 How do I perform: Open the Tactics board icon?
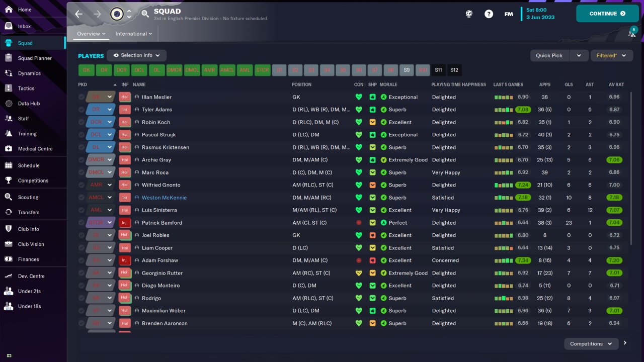(x=9, y=88)
